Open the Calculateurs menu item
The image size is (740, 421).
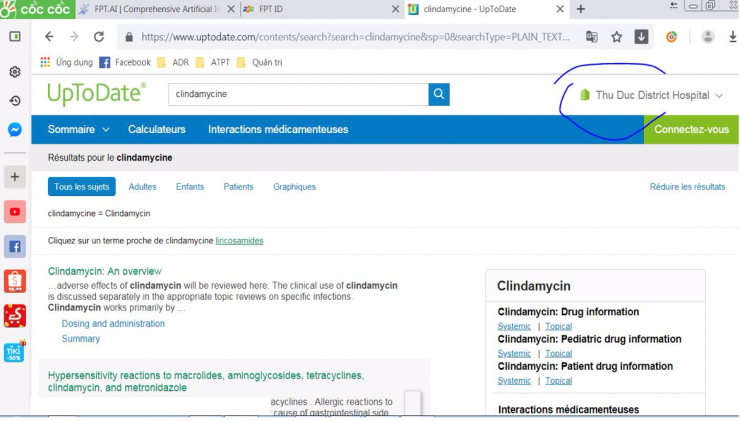(157, 130)
